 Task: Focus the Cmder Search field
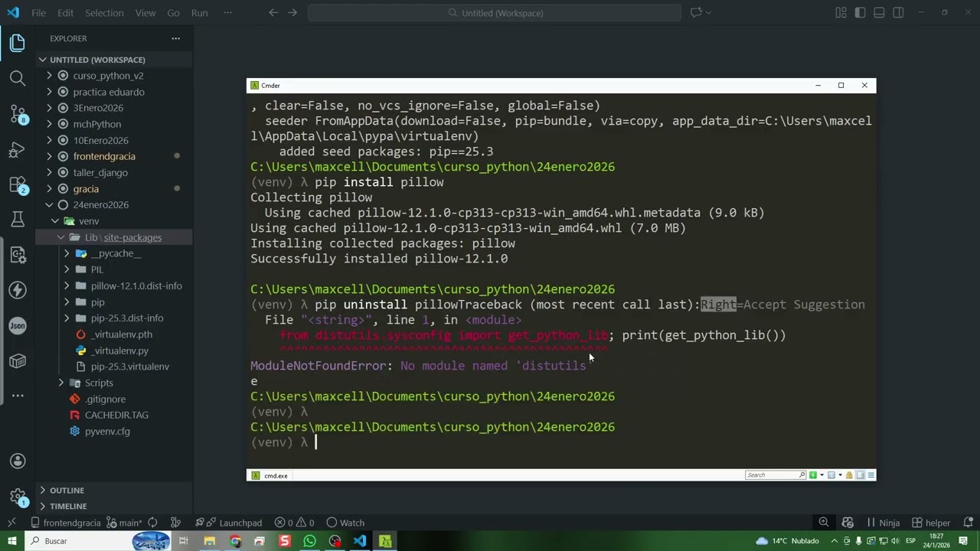click(x=776, y=475)
